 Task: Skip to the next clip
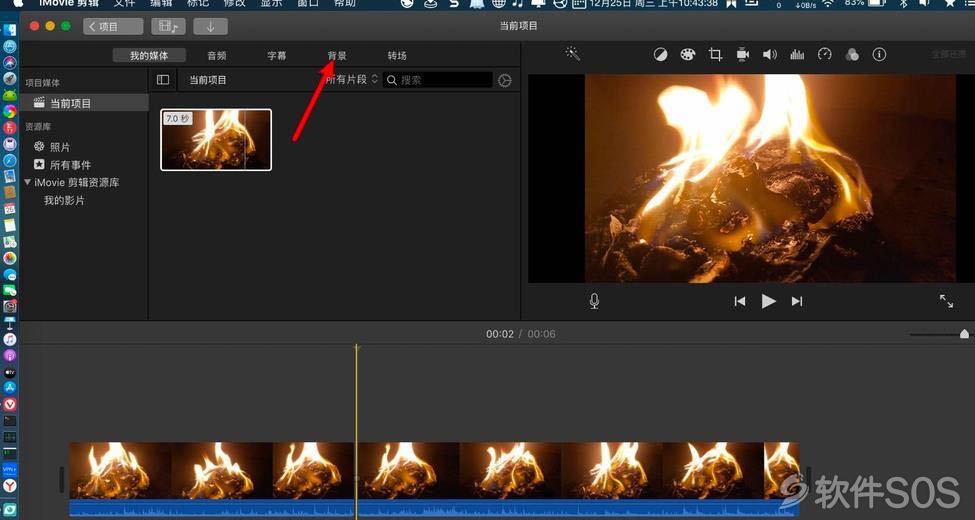point(797,301)
